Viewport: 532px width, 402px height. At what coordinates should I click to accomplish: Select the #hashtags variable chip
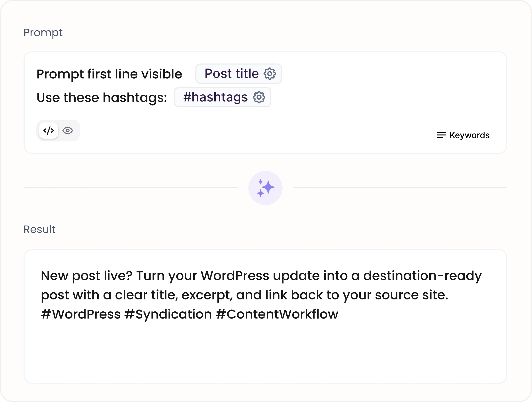[x=223, y=97]
